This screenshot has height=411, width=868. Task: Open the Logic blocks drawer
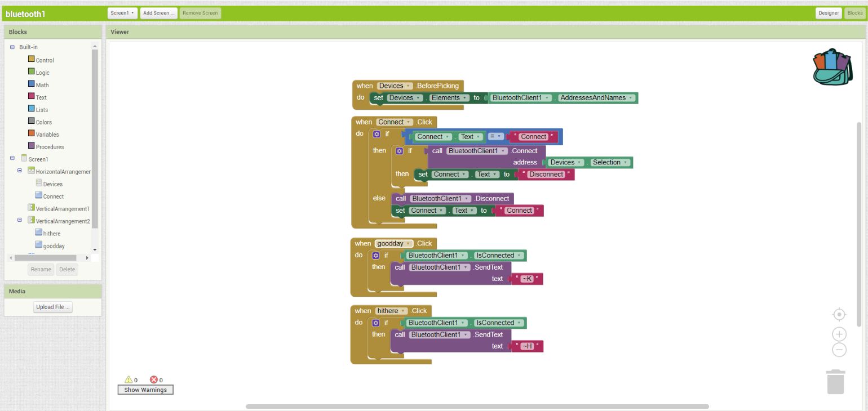coord(43,73)
